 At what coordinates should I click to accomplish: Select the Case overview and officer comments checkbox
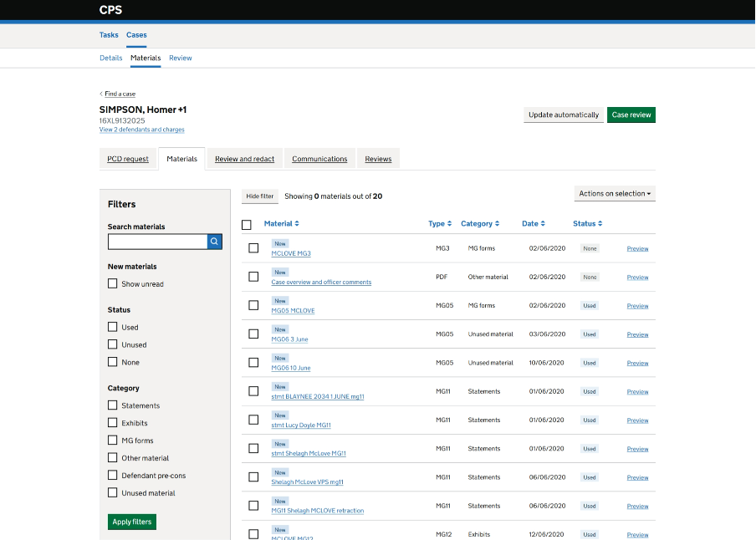point(253,277)
